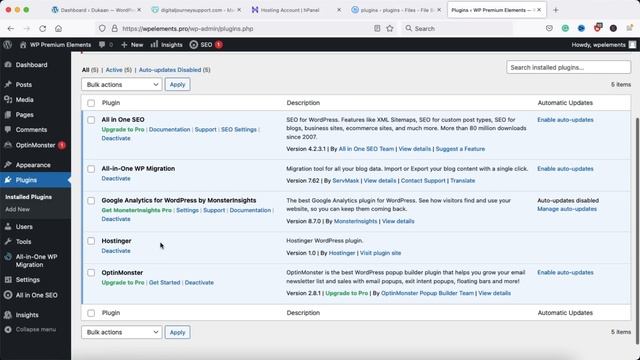Viewport: 640px width, 360px height.
Task: Open Insights bar chart in admin bar
Action: (154, 44)
